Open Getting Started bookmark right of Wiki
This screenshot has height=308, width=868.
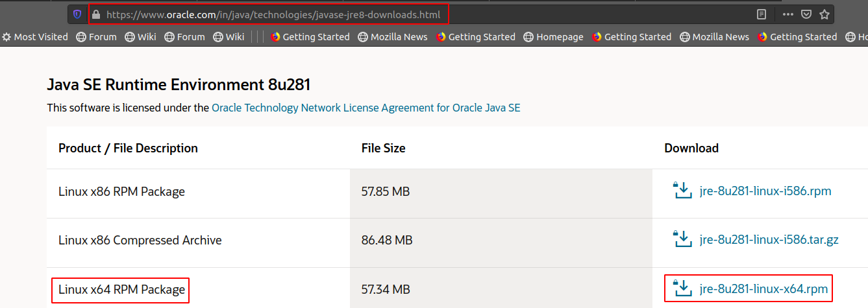(x=310, y=37)
